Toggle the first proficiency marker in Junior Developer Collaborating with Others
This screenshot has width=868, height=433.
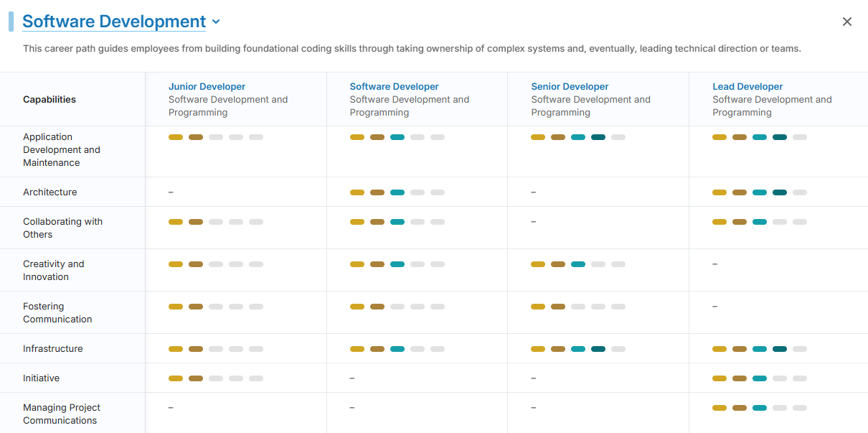pos(176,222)
